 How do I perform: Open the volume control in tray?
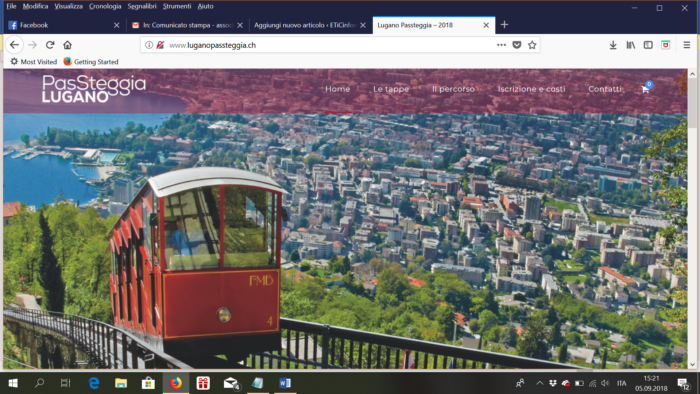(x=605, y=383)
